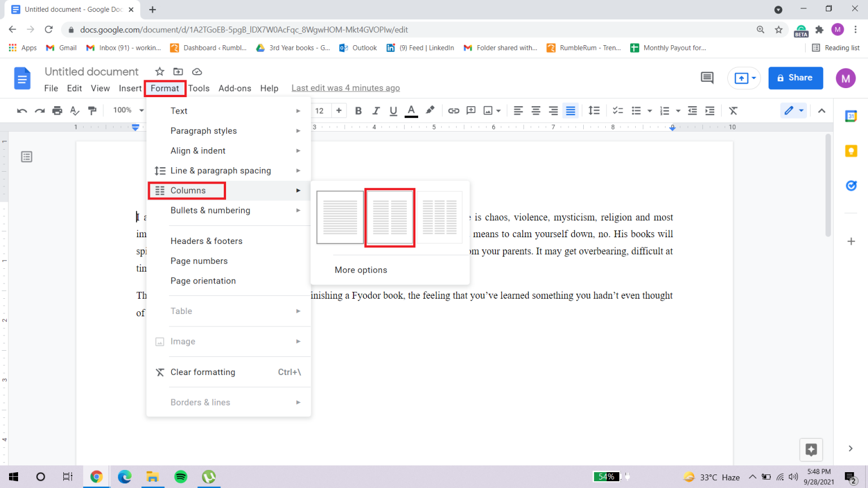Toggle bold formatting
Image resolution: width=868 pixels, height=488 pixels.
pos(358,111)
